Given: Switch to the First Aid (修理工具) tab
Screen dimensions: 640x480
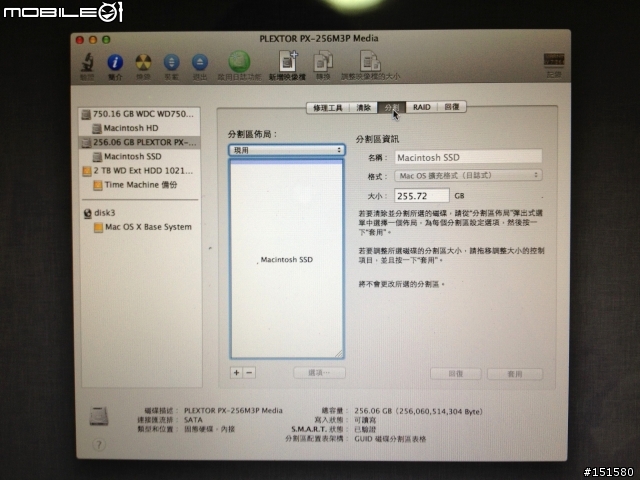Looking at the screenshot, I should point(328,107).
